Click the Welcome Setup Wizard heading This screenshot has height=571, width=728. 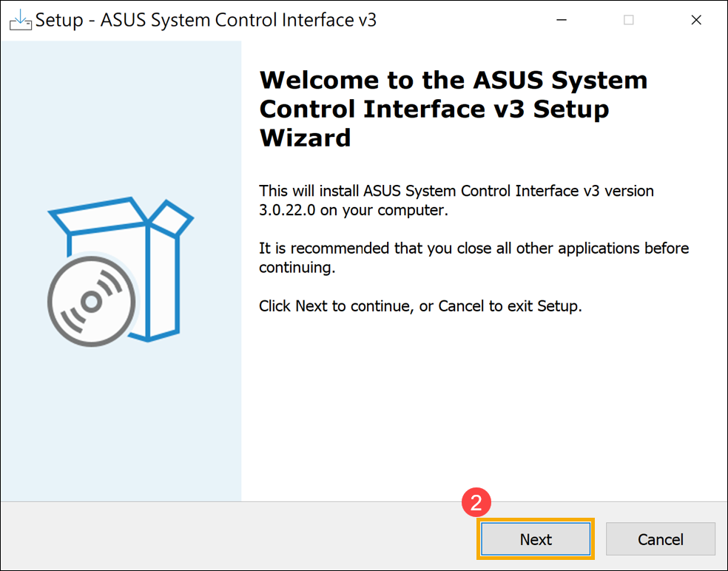[453, 109]
